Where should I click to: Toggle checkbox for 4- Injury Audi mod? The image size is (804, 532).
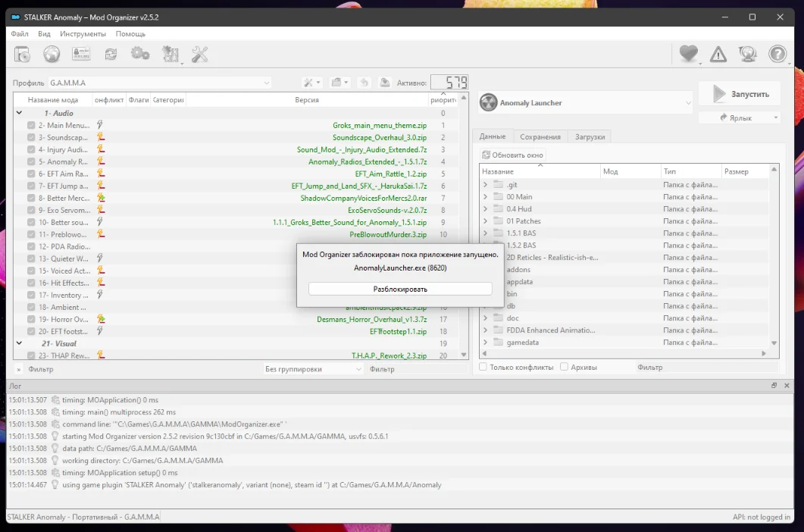[x=31, y=149]
